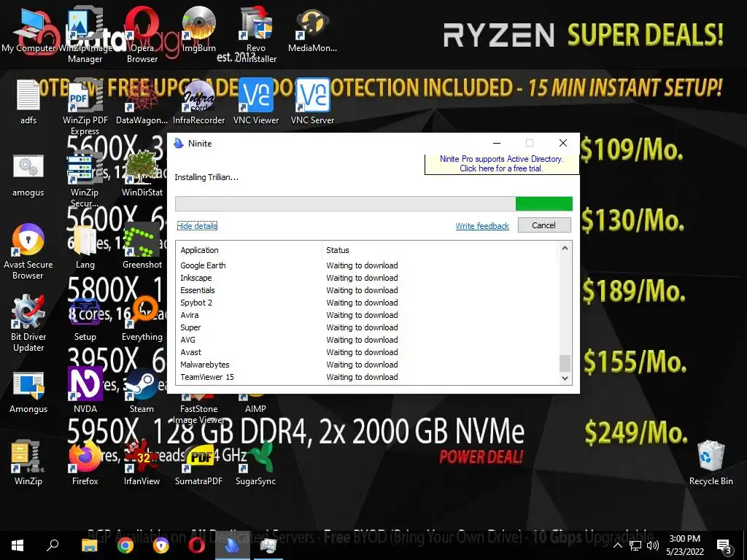Select the Inkscape row
This screenshot has width=747, height=560.
coord(367,278)
